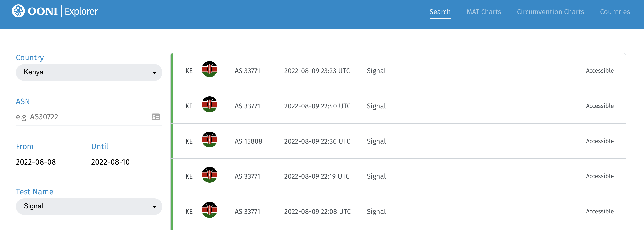The height and width of the screenshot is (230, 644).
Task: Select the Search navigation tab
Action: 440,12
